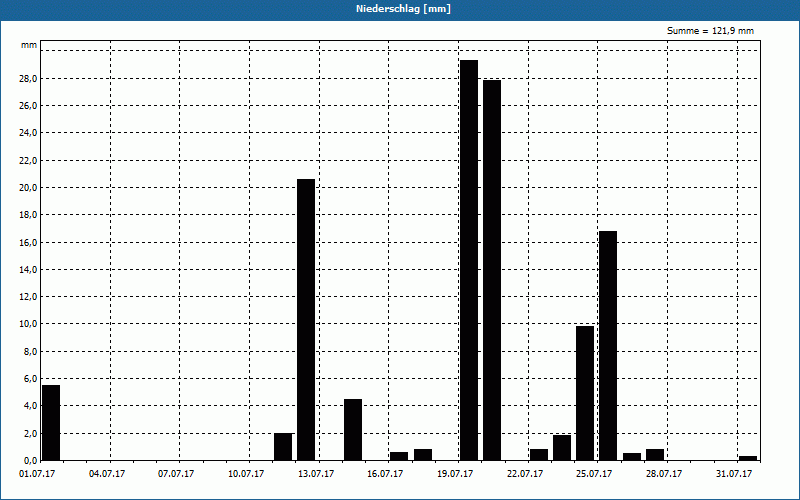Click the 01.07.17 date label
The height and width of the screenshot is (500, 800).
[37, 474]
